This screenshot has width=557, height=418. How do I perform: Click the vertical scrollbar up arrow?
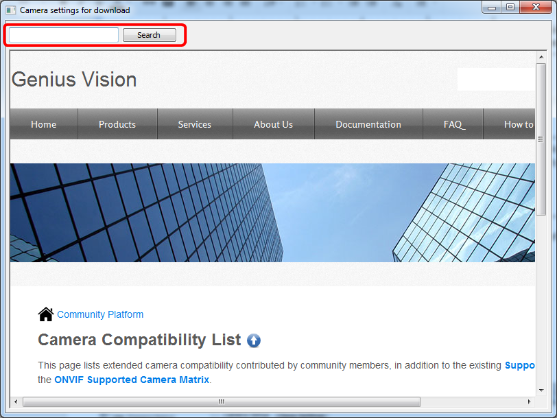[x=541, y=57]
